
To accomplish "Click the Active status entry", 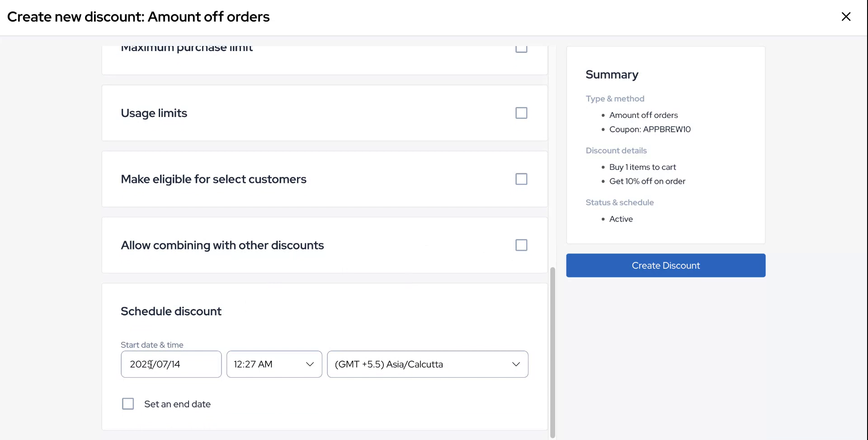I will tap(621, 219).
